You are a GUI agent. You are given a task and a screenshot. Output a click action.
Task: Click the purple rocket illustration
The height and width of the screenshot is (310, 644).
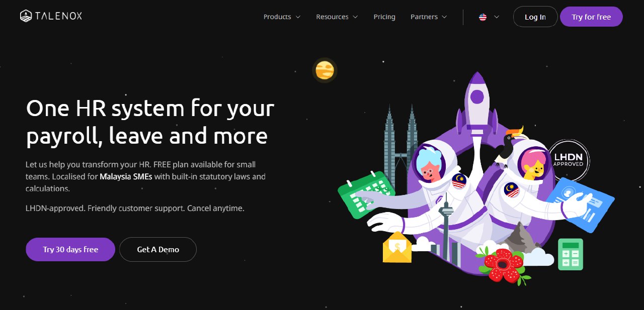476,103
